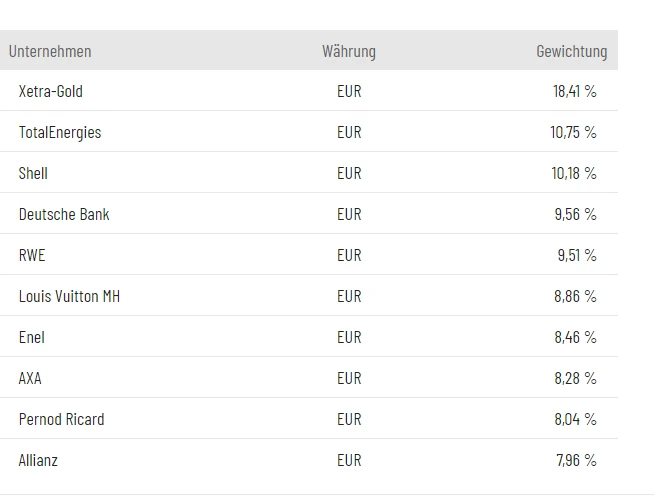Select the 10,75 % weighting of TotalEnergies
Viewport: 654px width, 496px height.
573,132
